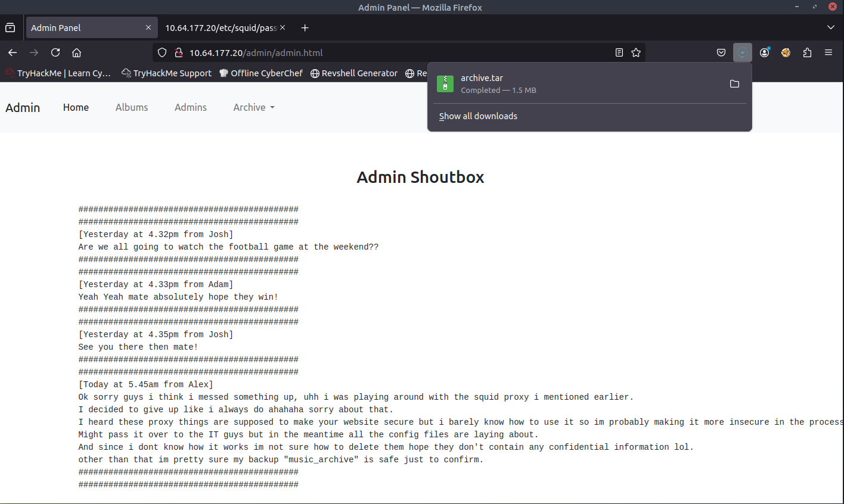
Task: Go to the browser home icon
Action: (x=77, y=52)
